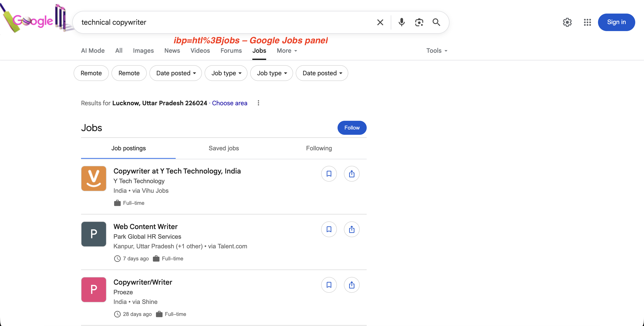
Task: Bookmark the Copywriter/Writer job at Proeze
Action: 329,285
